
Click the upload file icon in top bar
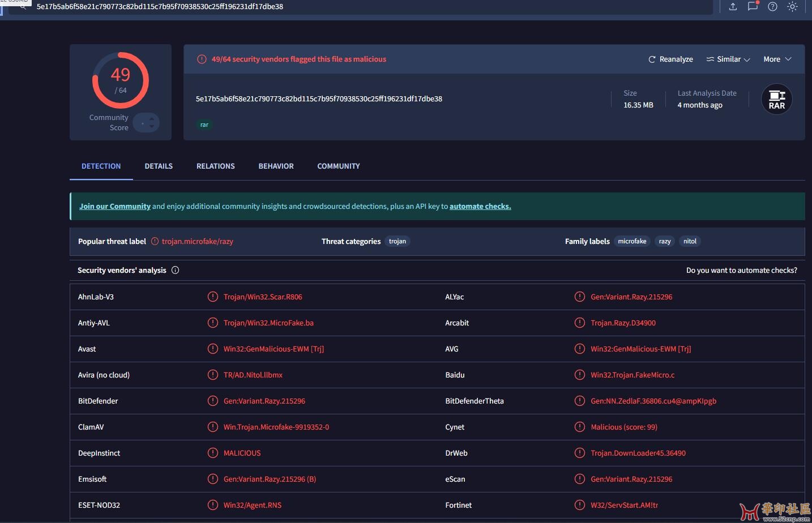tap(733, 7)
